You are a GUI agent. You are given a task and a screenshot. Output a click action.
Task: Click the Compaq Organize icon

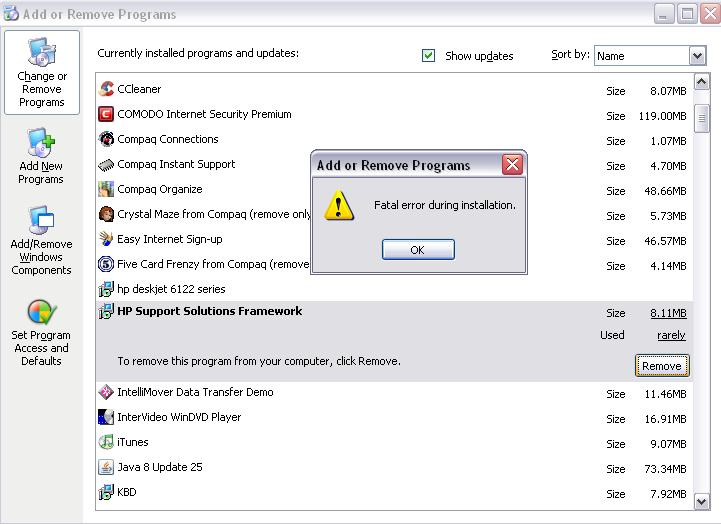(x=106, y=190)
